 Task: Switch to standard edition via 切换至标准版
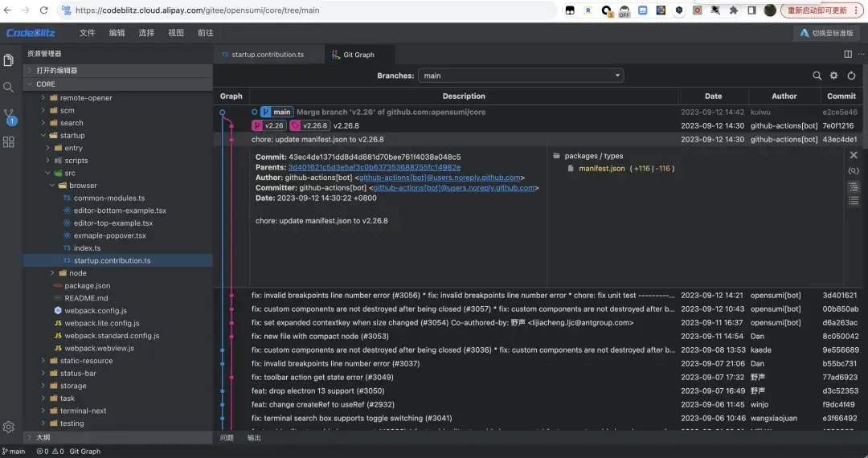826,33
